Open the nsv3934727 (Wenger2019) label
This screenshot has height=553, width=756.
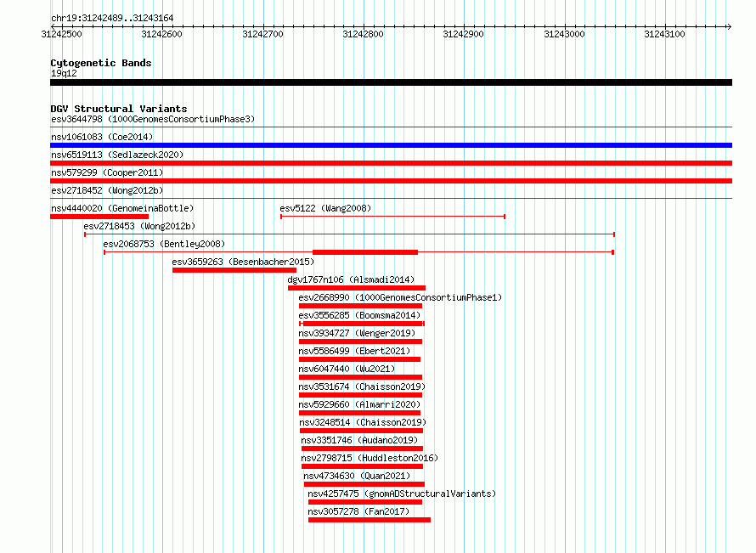click(x=357, y=333)
